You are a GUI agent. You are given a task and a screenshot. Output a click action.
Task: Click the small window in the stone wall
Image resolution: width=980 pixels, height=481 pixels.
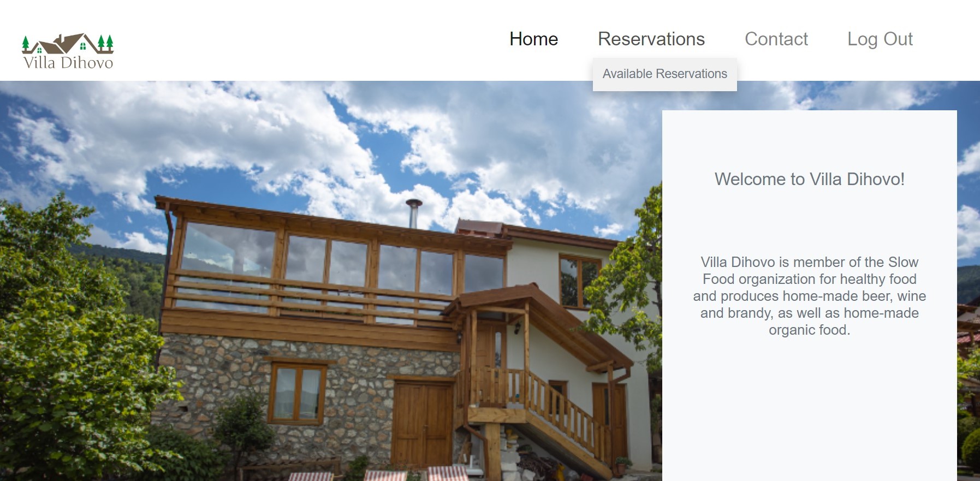297,392
